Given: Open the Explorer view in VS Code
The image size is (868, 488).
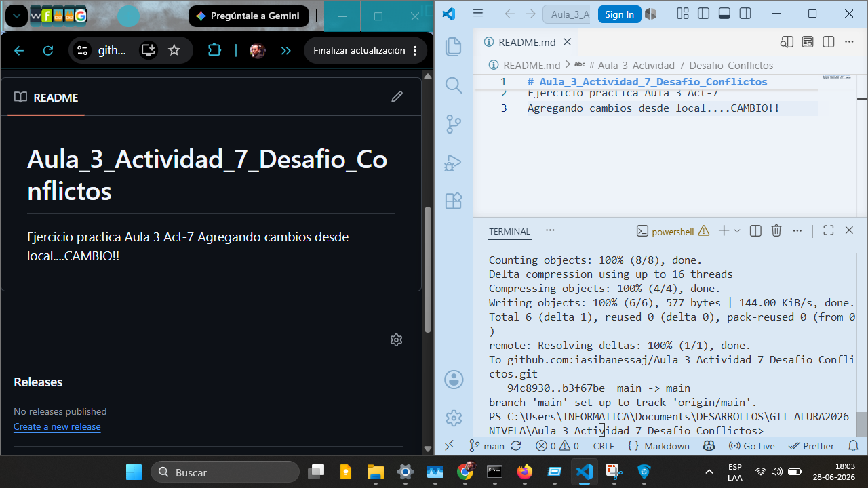Looking at the screenshot, I should tap(453, 46).
